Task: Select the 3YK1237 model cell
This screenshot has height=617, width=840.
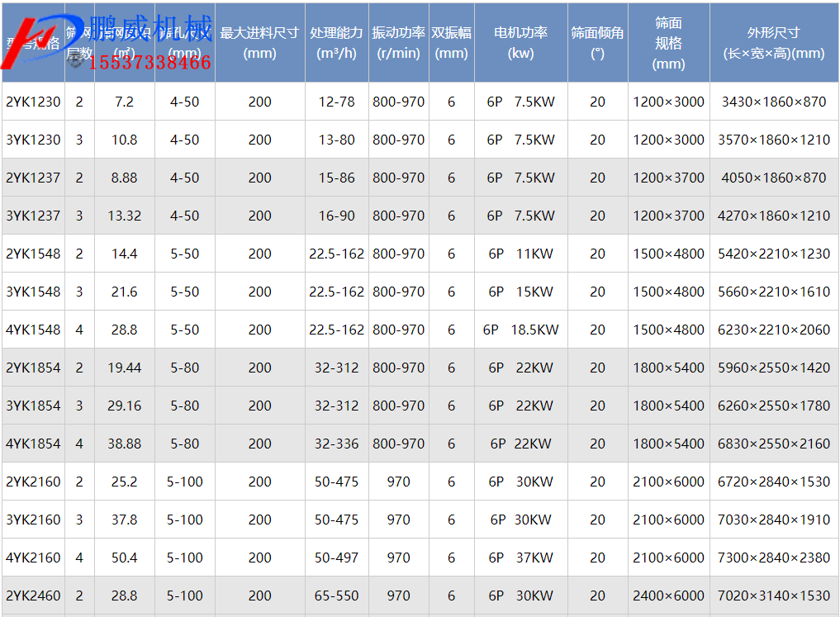Action: pyautogui.click(x=33, y=216)
